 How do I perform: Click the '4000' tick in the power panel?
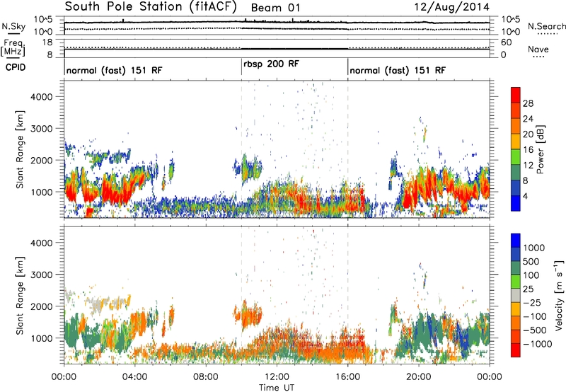point(42,97)
